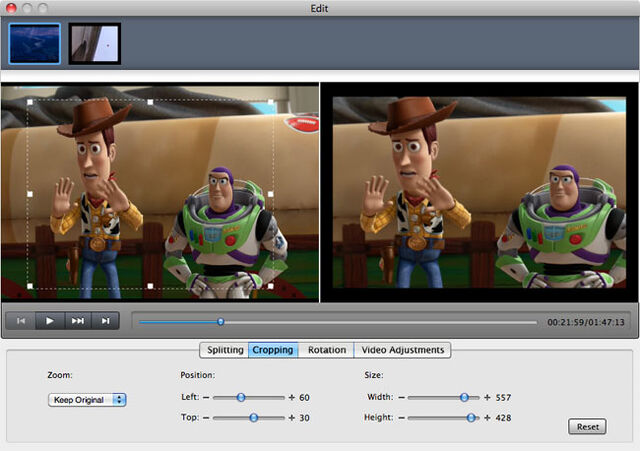Increase the Width with plus
The width and height of the screenshot is (640, 451).
(487, 397)
